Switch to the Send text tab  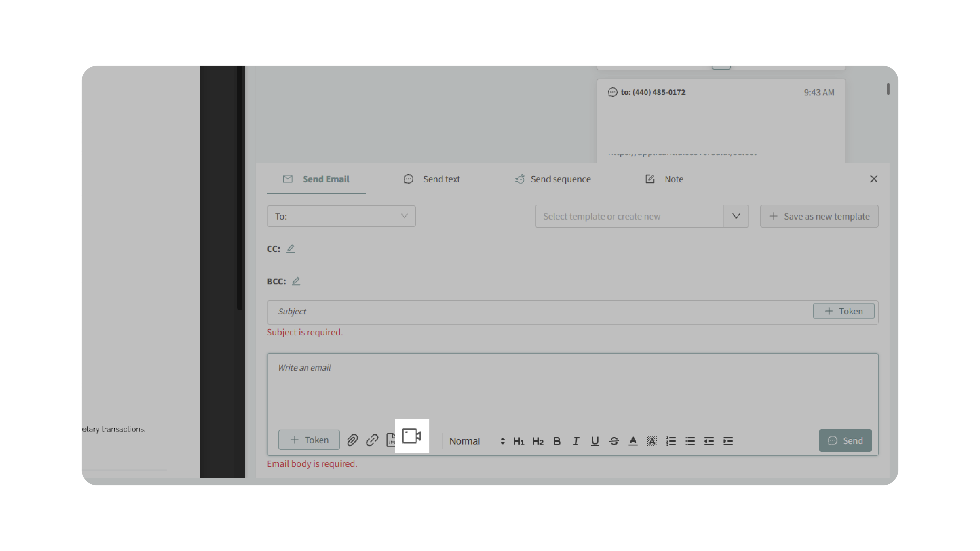[431, 179]
